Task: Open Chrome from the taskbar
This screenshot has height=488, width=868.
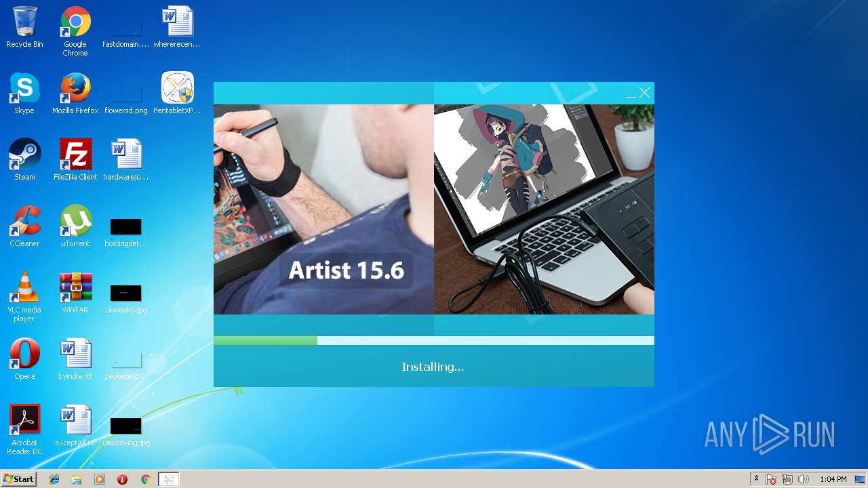Action: click(x=145, y=479)
